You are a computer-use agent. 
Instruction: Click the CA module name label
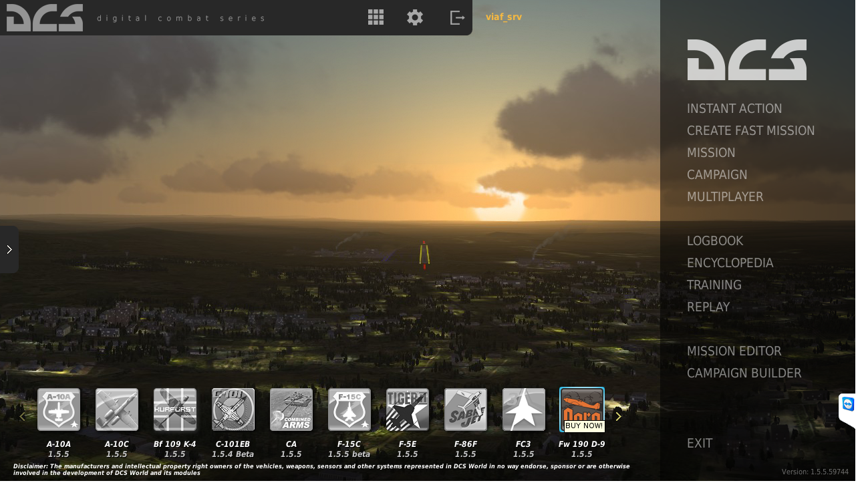point(291,444)
